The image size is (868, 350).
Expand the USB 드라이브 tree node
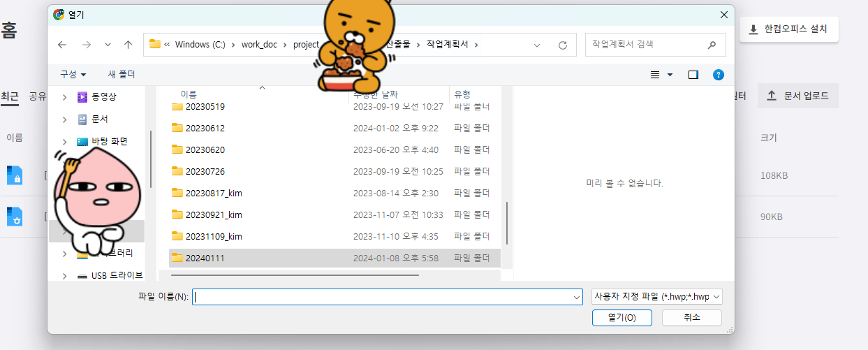pos(64,275)
